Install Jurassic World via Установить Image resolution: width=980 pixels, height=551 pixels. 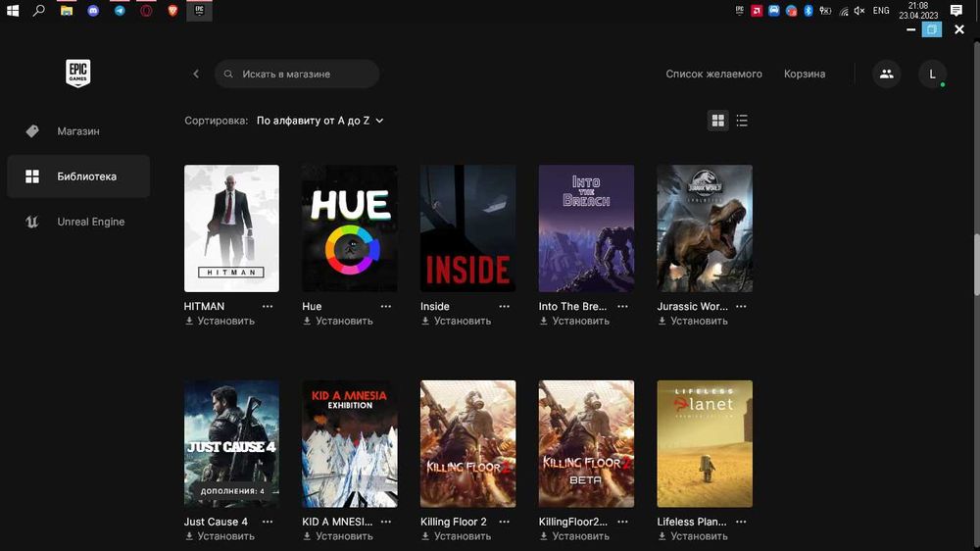[x=693, y=321]
